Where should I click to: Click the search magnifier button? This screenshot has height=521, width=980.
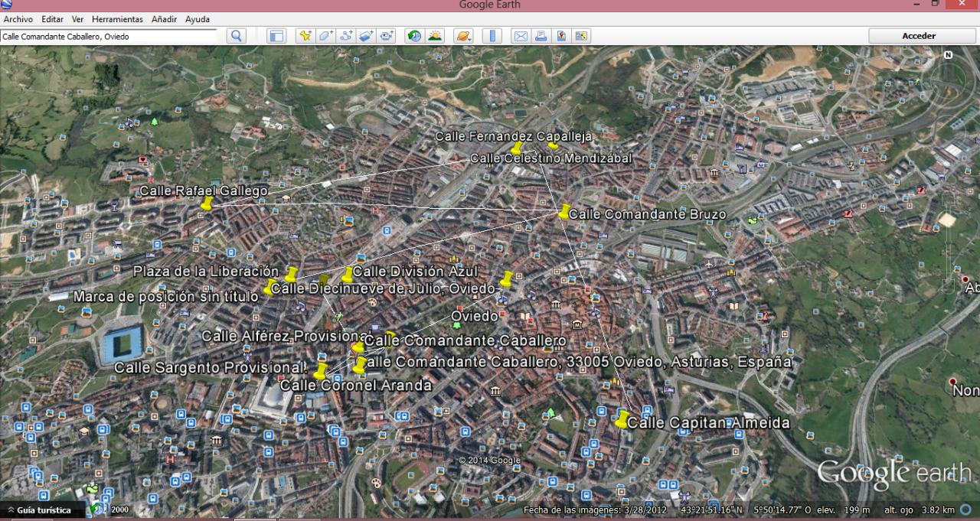coord(237,36)
